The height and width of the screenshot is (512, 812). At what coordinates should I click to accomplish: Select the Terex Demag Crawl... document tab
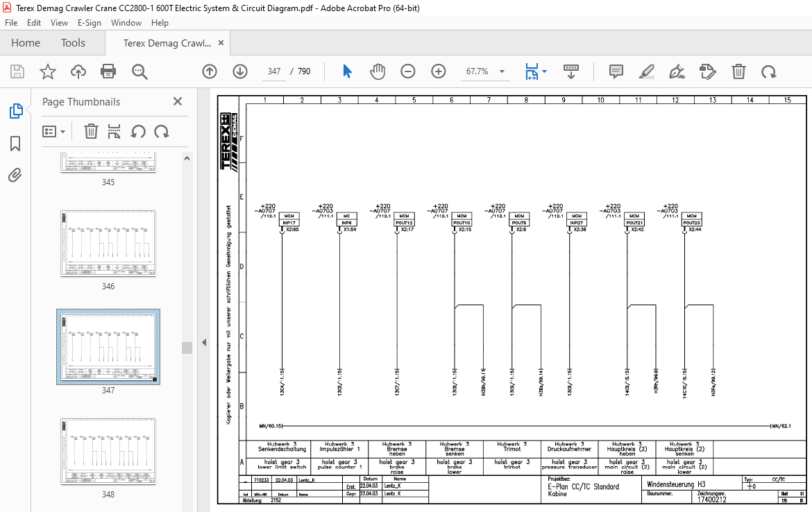coord(167,44)
